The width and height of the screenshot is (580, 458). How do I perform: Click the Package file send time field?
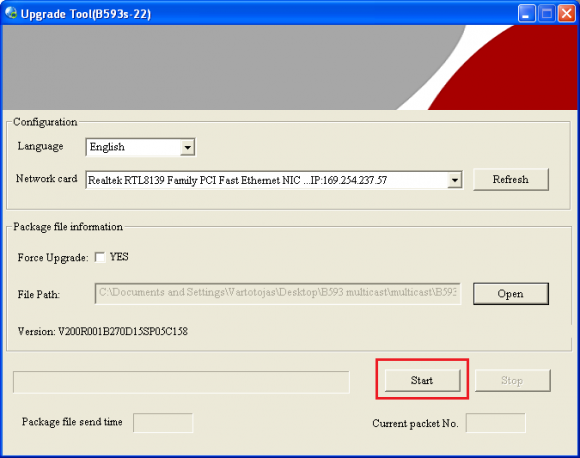(x=163, y=422)
